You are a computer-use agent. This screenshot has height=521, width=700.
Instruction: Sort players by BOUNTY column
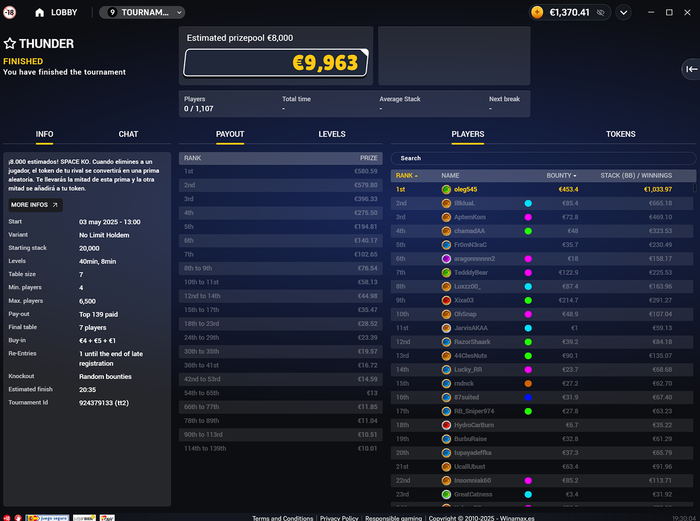point(561,175)
